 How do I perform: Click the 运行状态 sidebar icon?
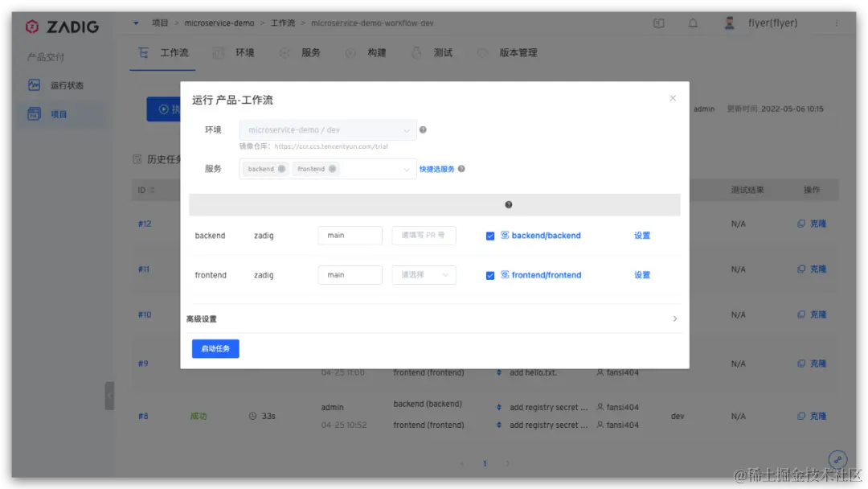coord(35,84)
